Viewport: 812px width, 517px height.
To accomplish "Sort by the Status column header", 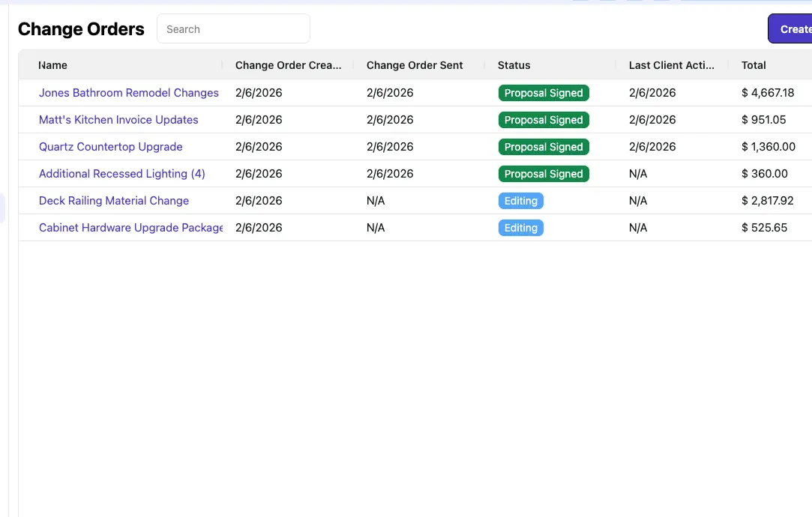I will [514, 65].
